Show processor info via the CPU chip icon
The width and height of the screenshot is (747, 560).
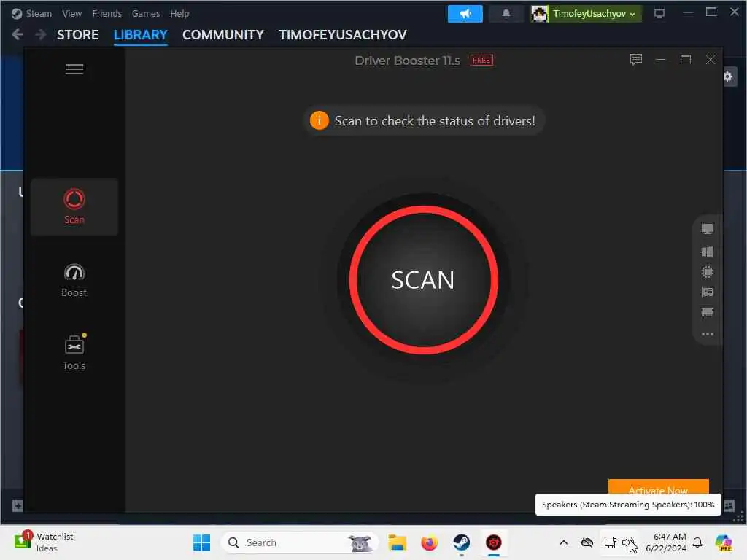(707, 272)
